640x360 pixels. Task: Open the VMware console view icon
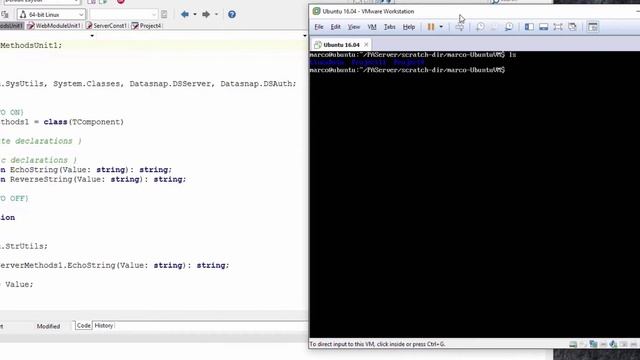(593, 27)
